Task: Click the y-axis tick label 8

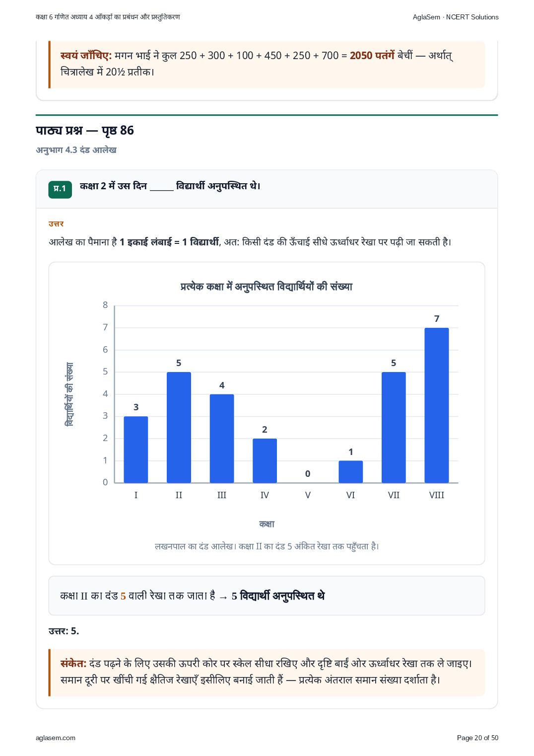Action: click(105, 305)
